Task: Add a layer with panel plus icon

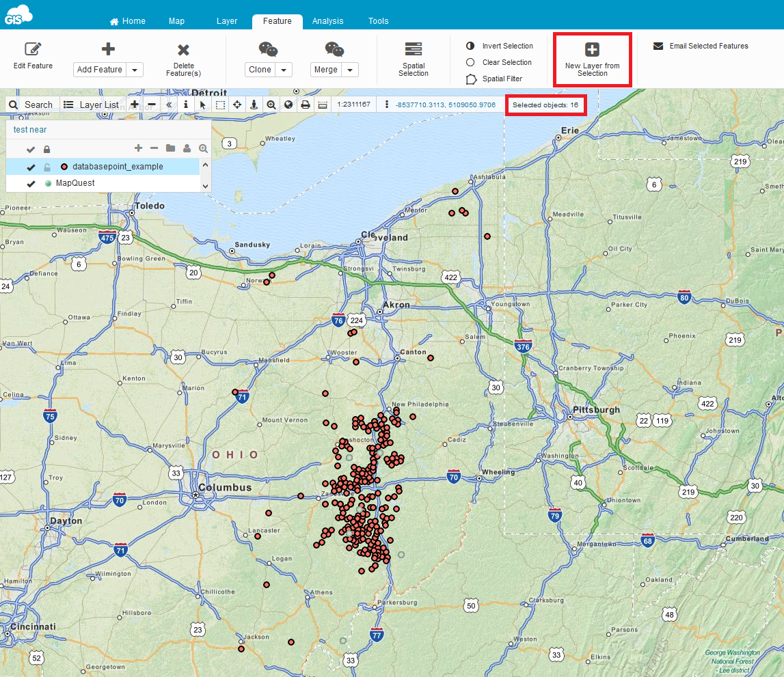Action: coord(139,148)
